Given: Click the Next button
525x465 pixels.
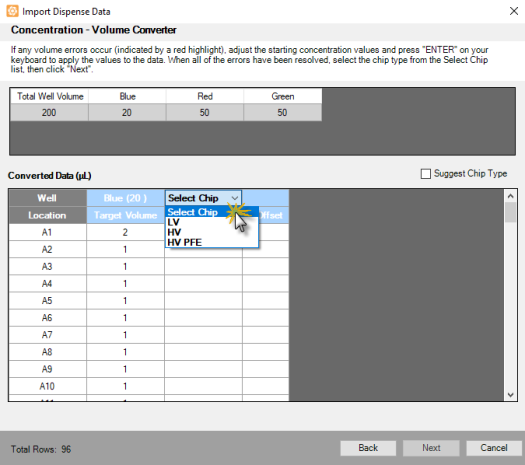Looking at the screenshot, I should pyautogui.click(x=431, y=448).
